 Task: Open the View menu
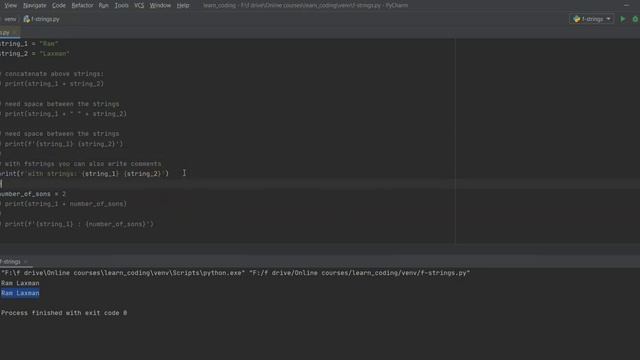tap(10, 5)
